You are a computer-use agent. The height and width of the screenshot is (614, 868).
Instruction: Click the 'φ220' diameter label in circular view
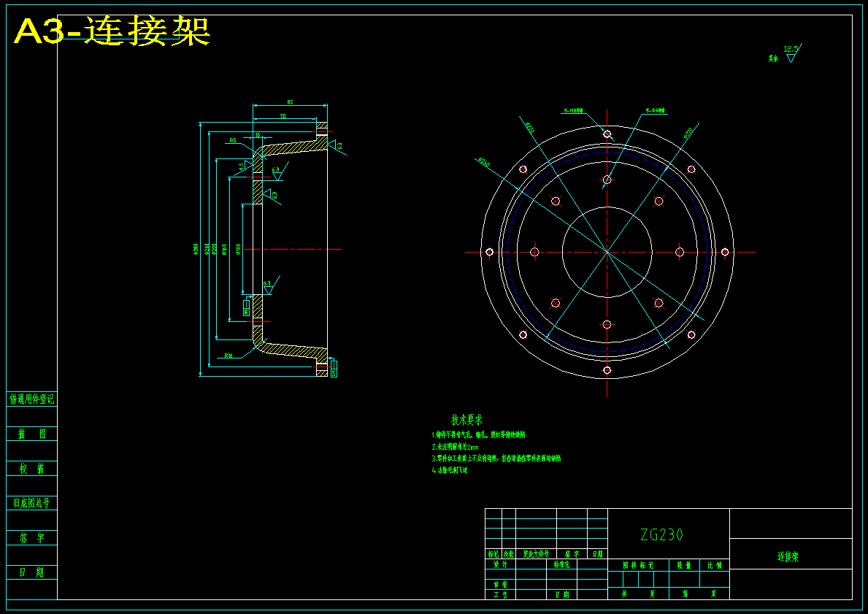[x=688, y=132]
